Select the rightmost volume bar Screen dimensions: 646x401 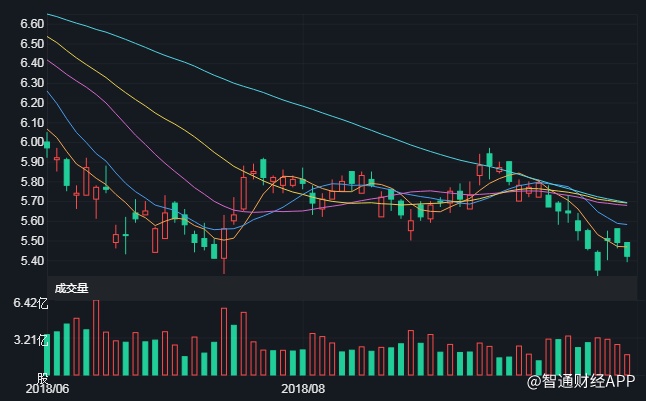point(627,364)
